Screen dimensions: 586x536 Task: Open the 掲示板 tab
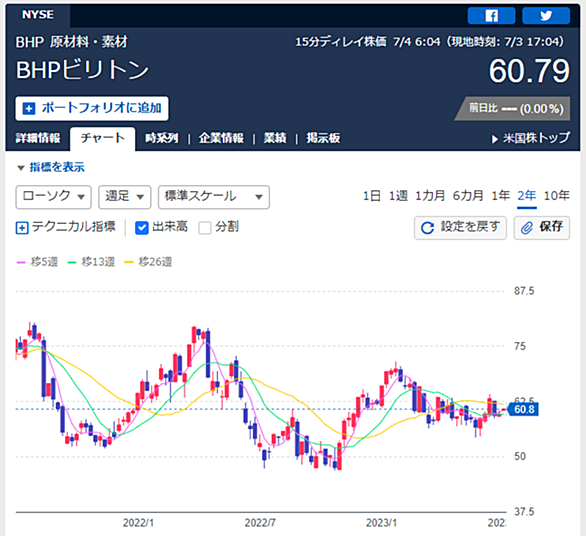tap(323, 138)
